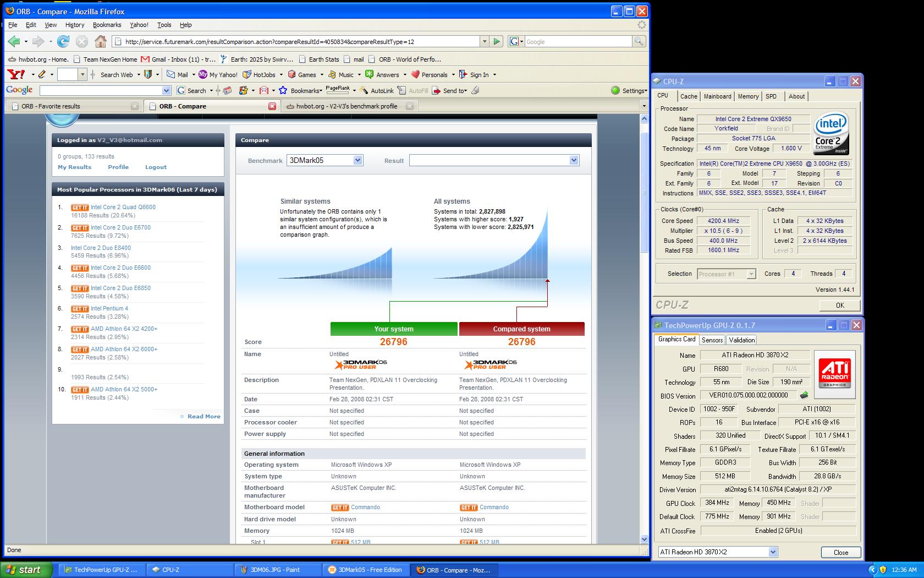Click the BIOS save chip icon in GPU-Z

pyautogui.click(x=804, y=395)
